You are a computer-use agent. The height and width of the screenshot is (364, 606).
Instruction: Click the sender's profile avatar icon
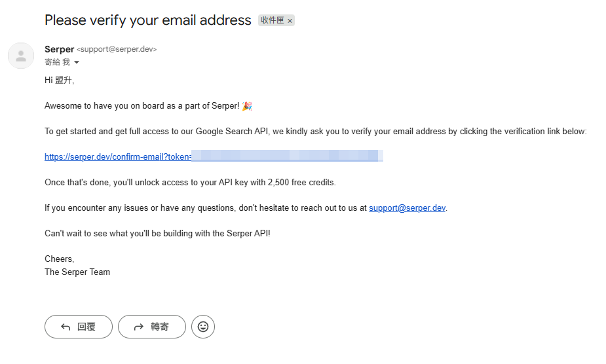click(x=21, y=56)
